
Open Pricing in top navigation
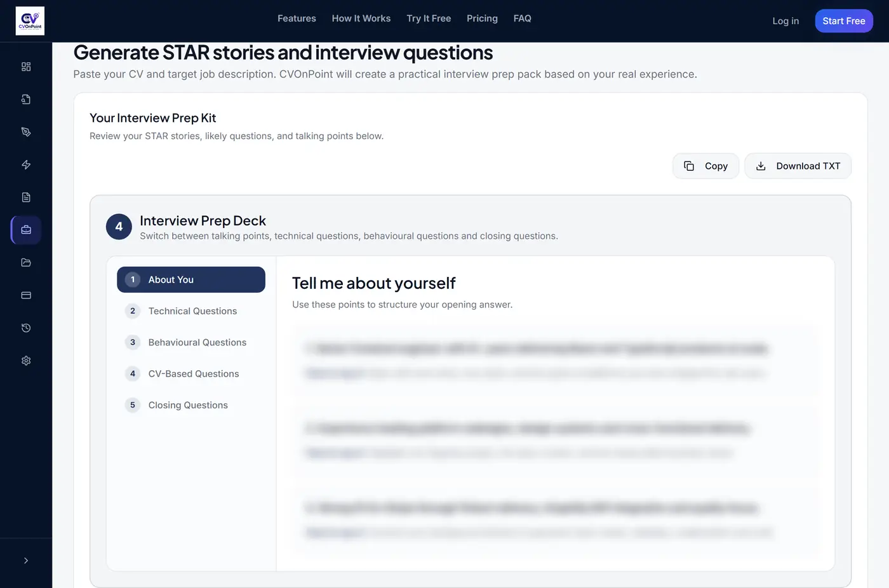click(482, 18)
